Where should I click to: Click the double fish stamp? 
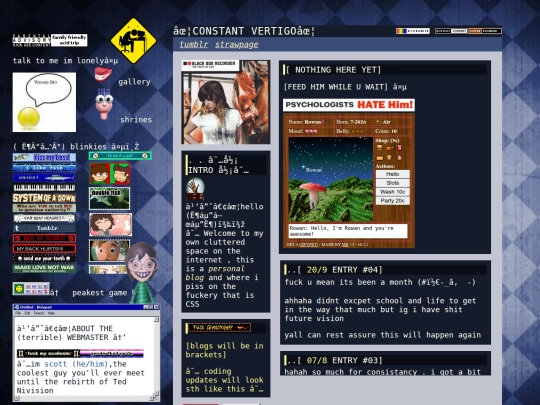[x=110, y=198]
